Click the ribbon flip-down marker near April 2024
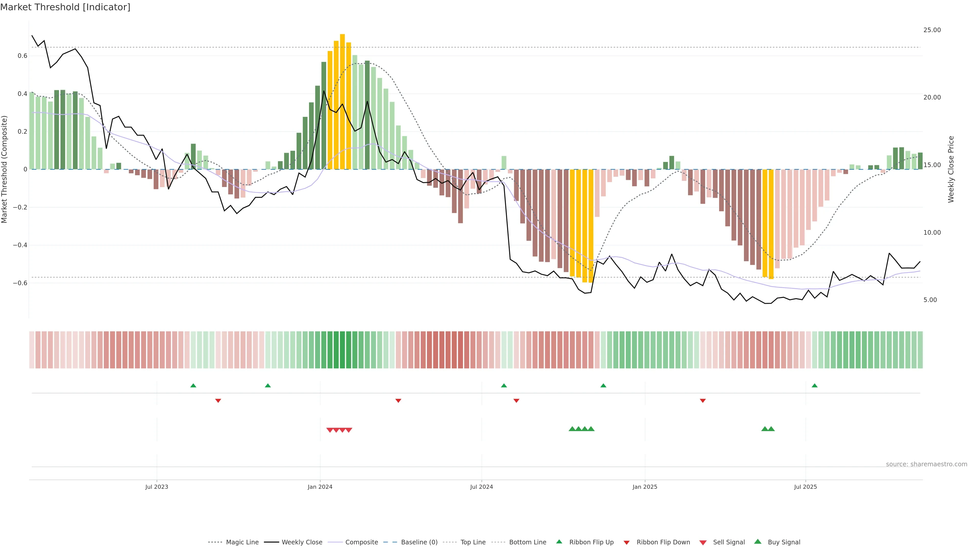Screen dimensions: 980x551 (x=398, y=401)
